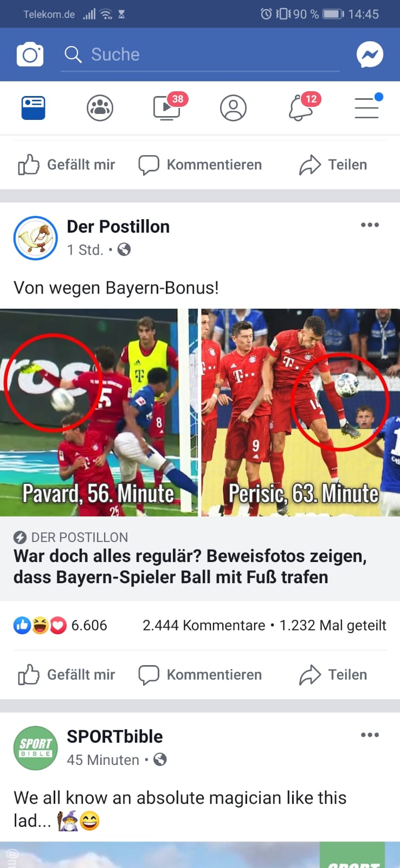This screenshot has height=868, width=400.
Task: Comment on the Der Postillon post
Action: pyautogui.click(x=200, y=675)
